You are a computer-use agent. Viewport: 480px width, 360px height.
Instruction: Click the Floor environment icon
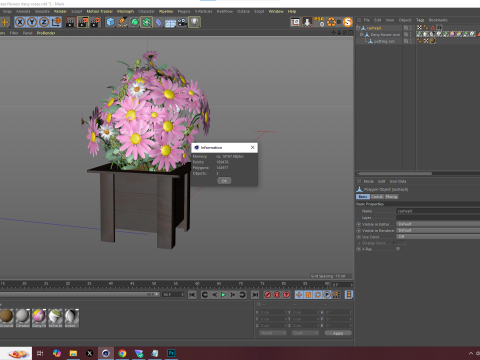(x=170, y=23)
